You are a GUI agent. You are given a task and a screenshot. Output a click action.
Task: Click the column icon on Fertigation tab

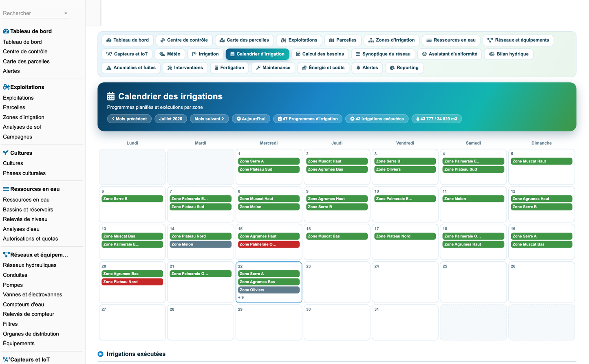click(216, 68)
